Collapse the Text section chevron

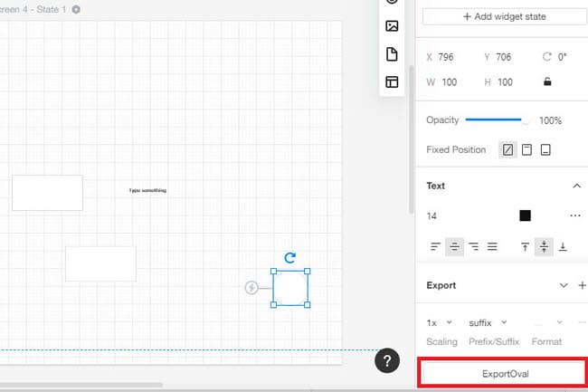[577, 186]
